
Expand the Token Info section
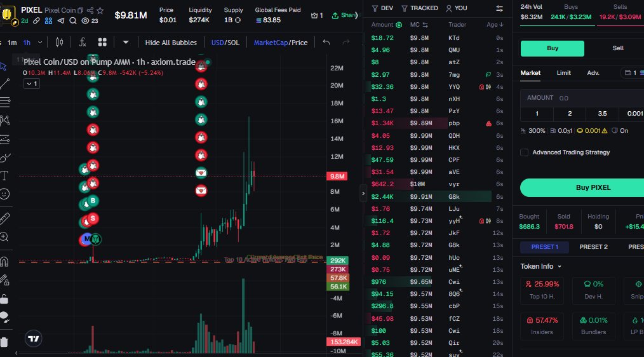(x=540, y=267)
